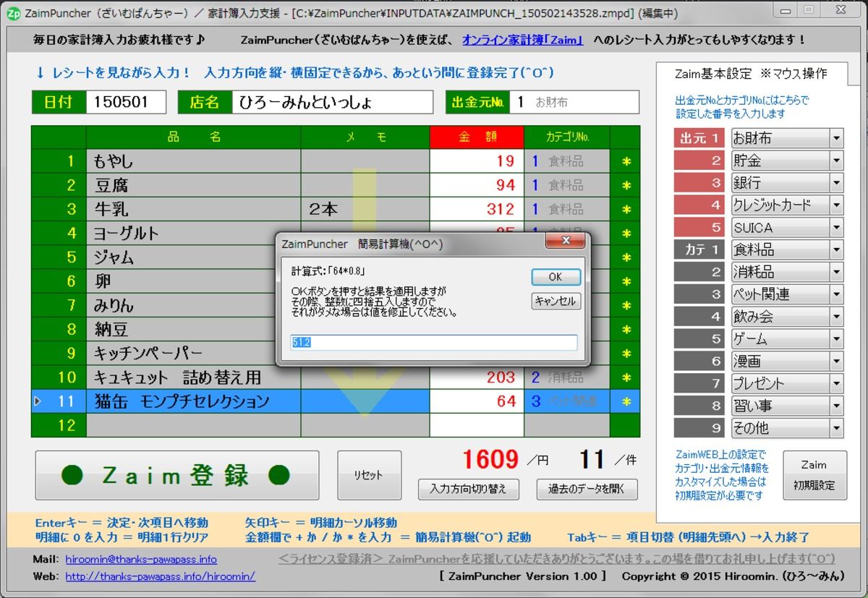Open the hiroomin mail address link
This screenshot has height=598, width=868.
point(141,560)
